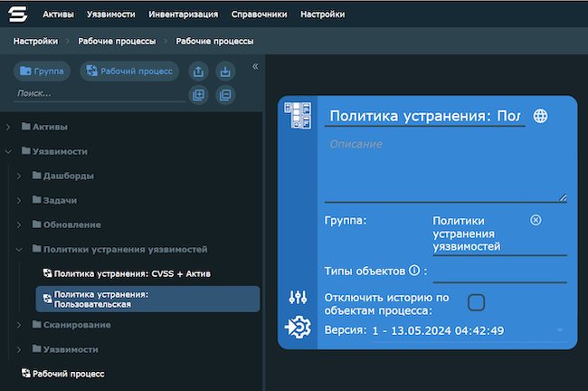This screenshot has height=391, width=588.
Task: Click the Поиск search field
Action: click(100, 94)
